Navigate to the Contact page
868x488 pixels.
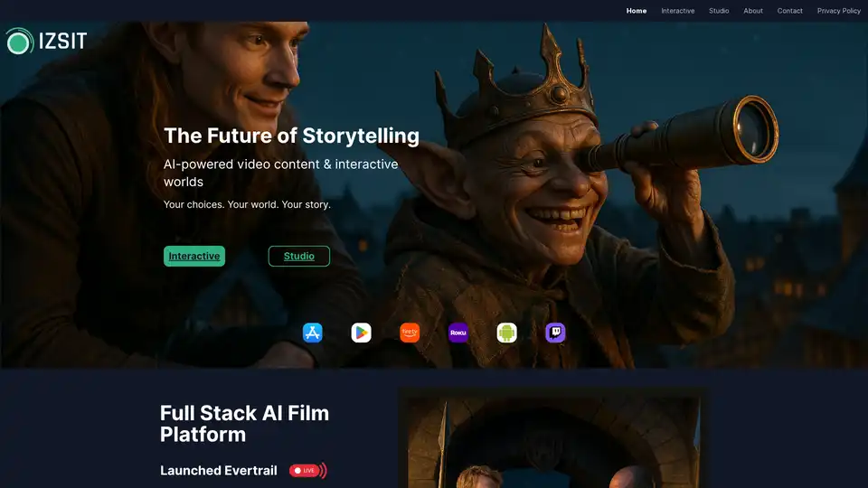(789, 11)
